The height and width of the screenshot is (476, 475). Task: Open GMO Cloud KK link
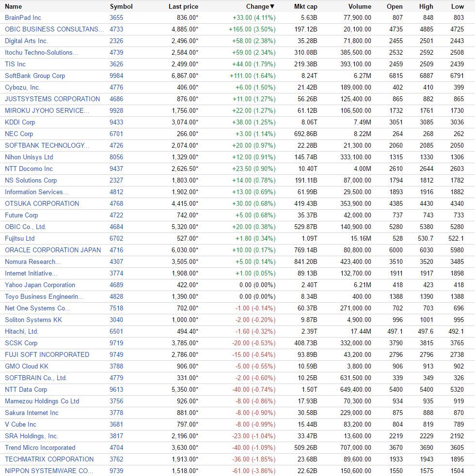(x=27, y=367)
